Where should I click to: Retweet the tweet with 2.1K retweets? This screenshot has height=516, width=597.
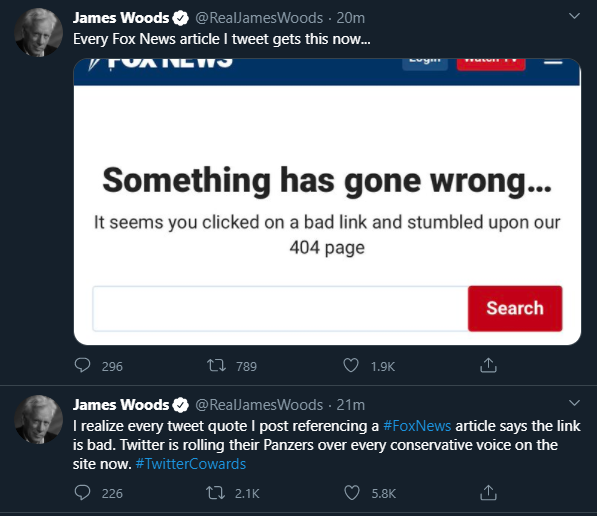point(215,493)
